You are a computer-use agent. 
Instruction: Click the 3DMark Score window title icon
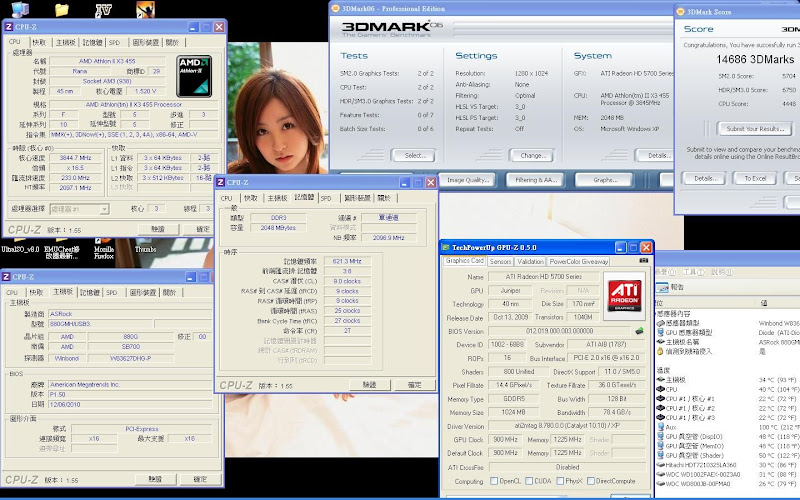click(680, 11)
